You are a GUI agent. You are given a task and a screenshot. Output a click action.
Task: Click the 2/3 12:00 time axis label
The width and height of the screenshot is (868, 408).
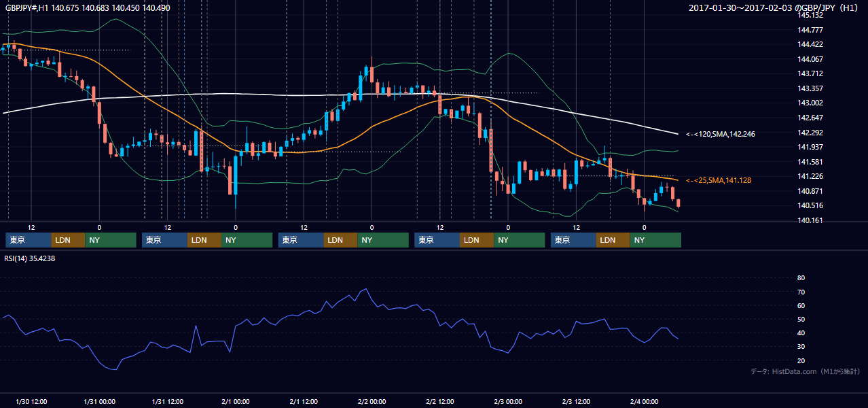pos(577,401)
